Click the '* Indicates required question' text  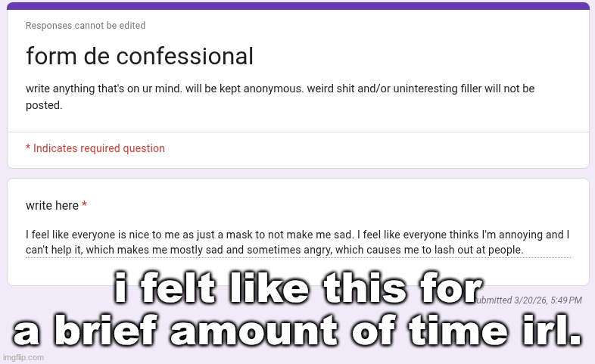click(x=95, y=148)
